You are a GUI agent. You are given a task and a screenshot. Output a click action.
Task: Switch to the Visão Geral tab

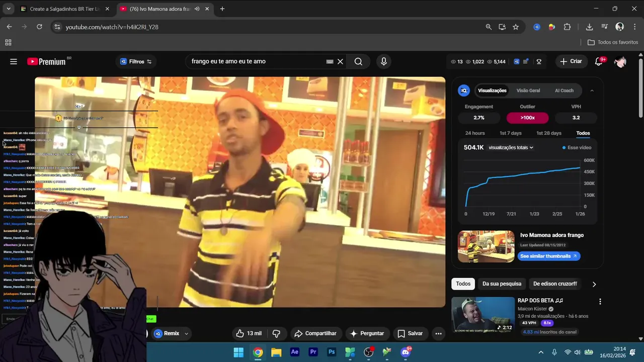point(528,90)
